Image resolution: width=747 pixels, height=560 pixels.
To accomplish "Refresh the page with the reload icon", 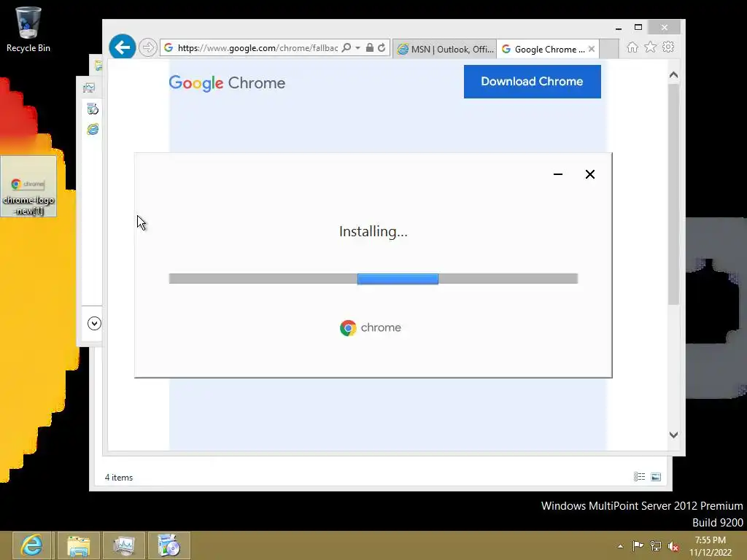I will click(x=382, y=47).
